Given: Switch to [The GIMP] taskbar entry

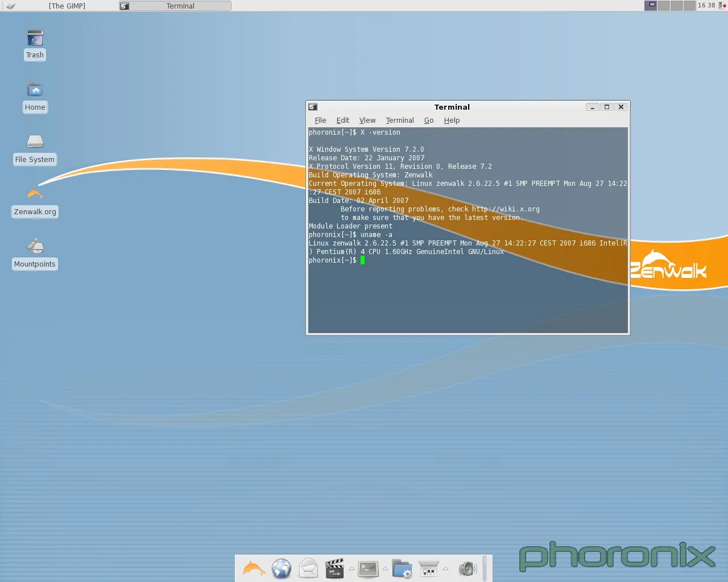Looking at the screenshot, I should 67,6.
